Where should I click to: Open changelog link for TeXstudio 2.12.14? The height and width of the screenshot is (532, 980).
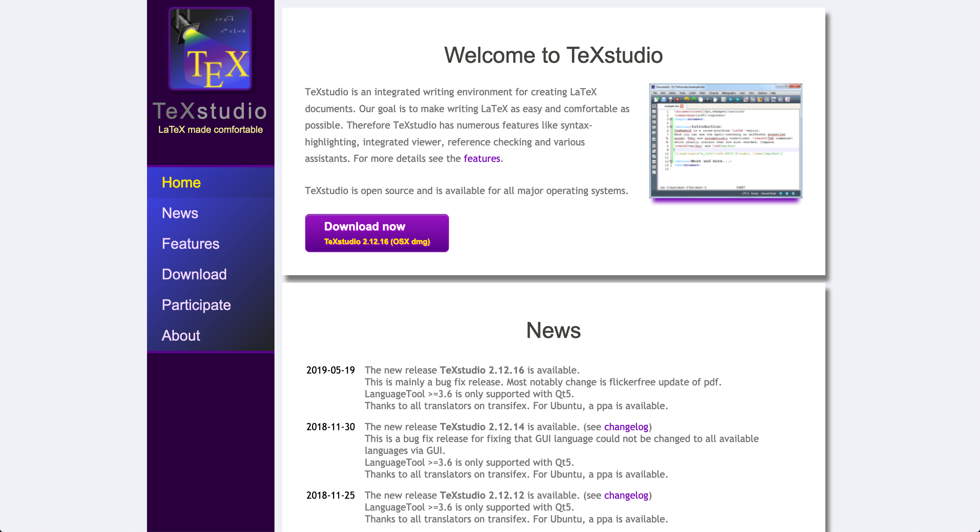click(626, 427)
